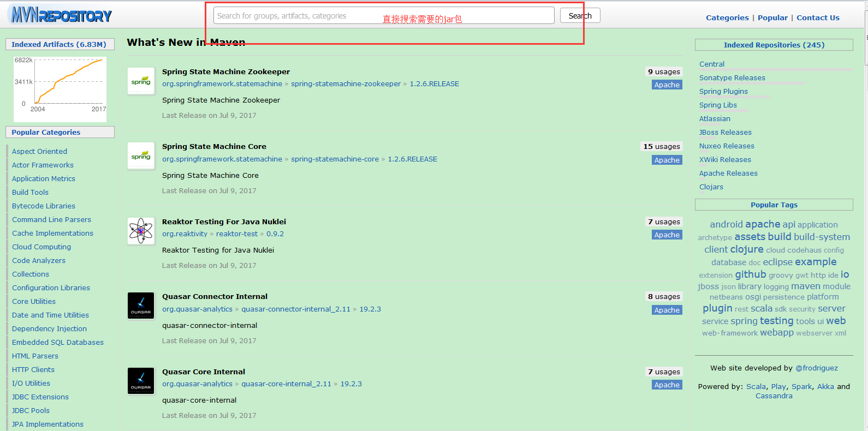Open JDBC Pools category
Image resolution: width=868 pixels, height=431 pixels.
click(x=31, y=410)
